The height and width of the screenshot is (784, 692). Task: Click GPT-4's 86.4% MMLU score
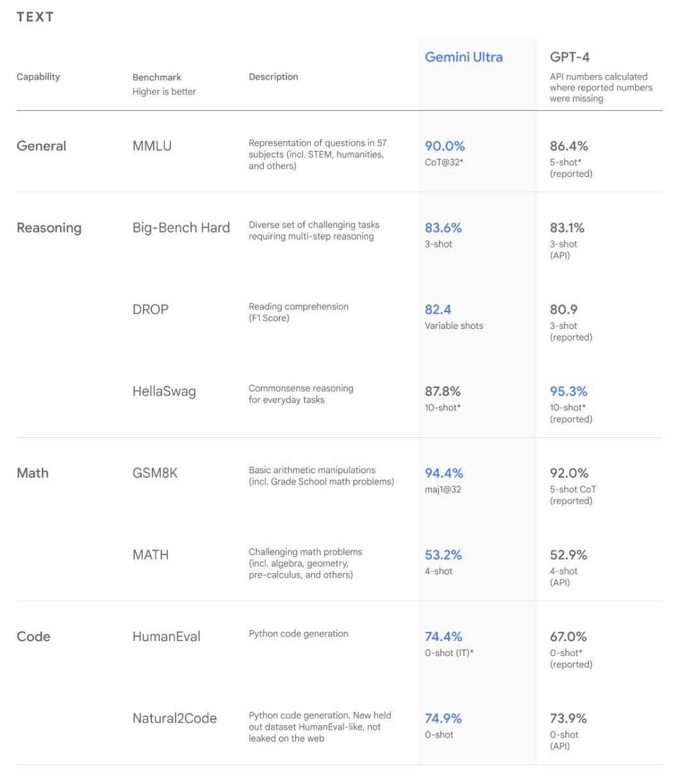(569, 146)
